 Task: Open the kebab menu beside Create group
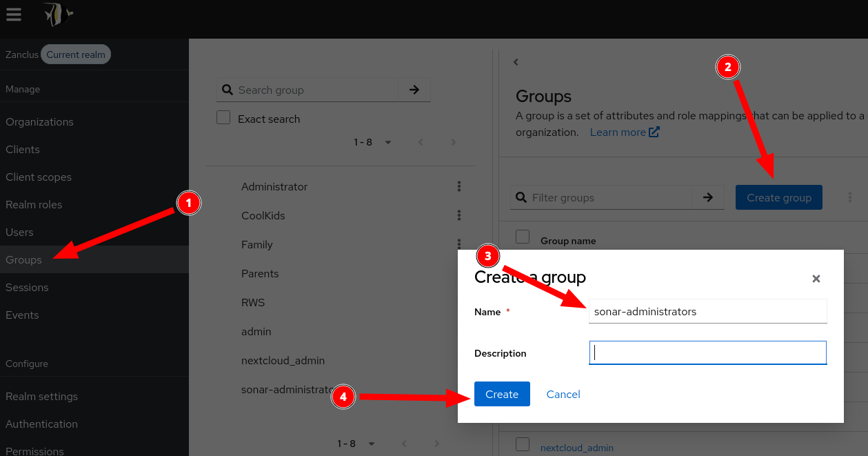point(849,197)
